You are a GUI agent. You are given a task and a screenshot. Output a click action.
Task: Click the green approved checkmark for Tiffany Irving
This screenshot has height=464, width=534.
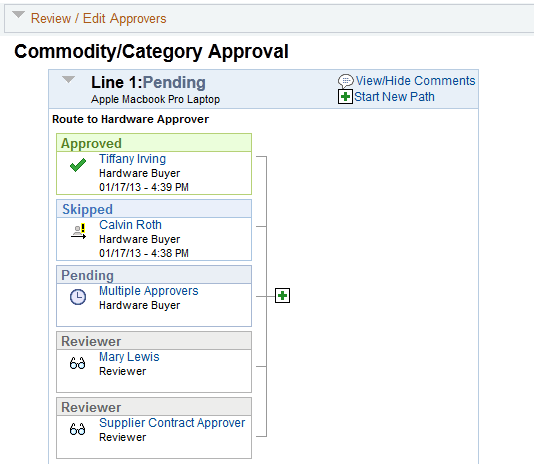pyautogui.click(x=78, y=165)
